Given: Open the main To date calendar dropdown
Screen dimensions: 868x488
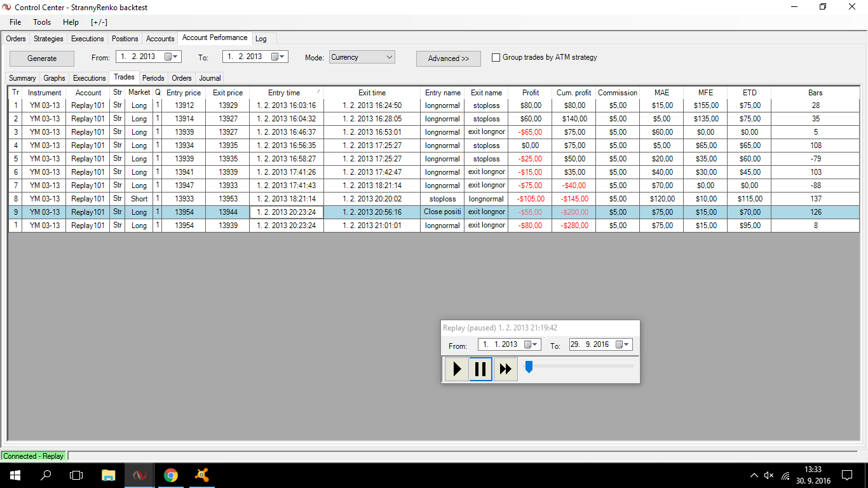Looking at the screenshot, I should coord(279,57).
